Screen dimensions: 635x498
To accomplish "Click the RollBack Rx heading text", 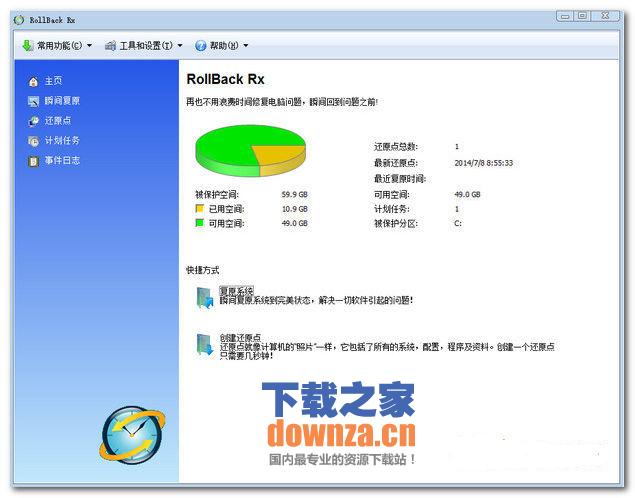I will (225, 79).
